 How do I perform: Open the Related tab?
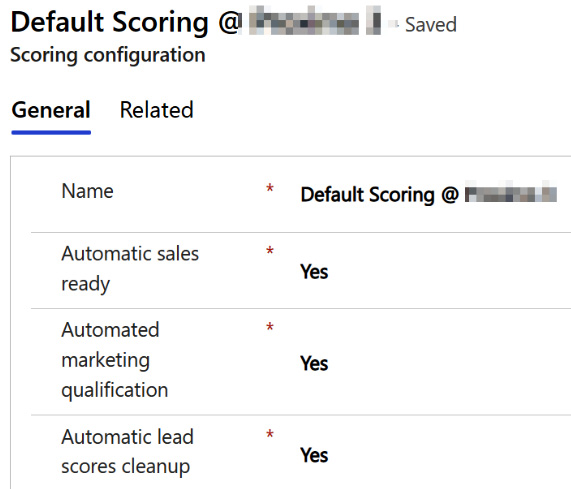157,110
